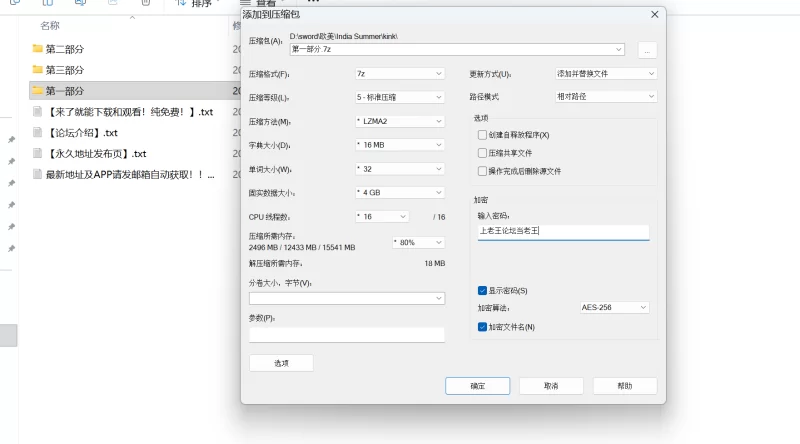Enable 创建自释放程序 checkbox

483,135
